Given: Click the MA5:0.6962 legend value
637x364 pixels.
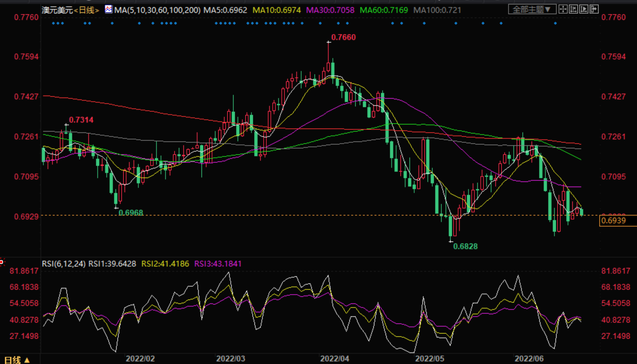Looking at the screenshot, I should [x=225, y=10].
